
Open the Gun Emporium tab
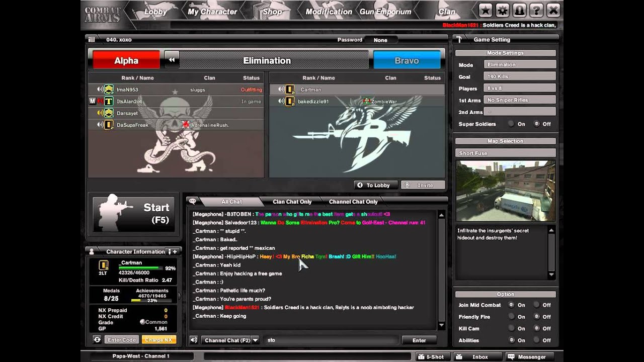click(385, 11)
